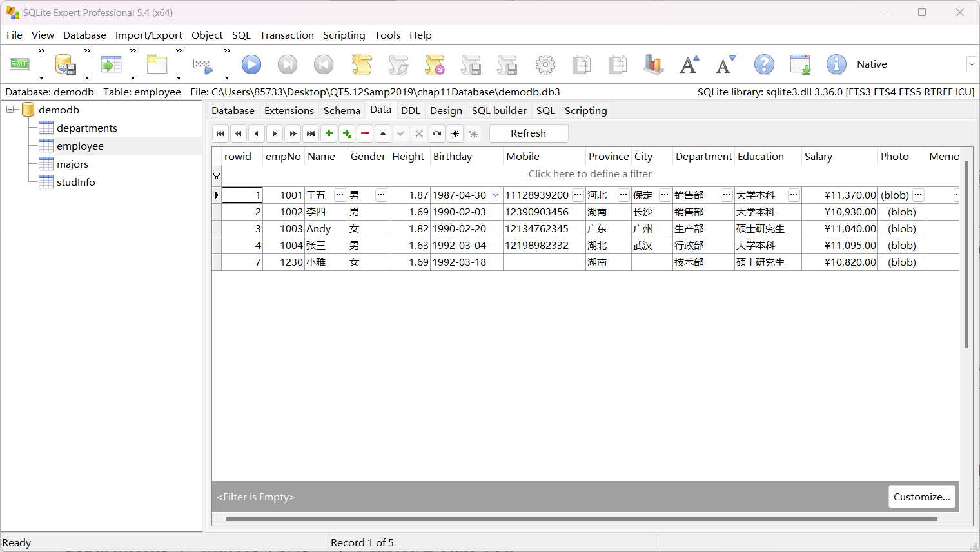Click the mobile cell 12390903456
Screen dimensions: 980x552
pyautogui.click(x=544, y=212)
